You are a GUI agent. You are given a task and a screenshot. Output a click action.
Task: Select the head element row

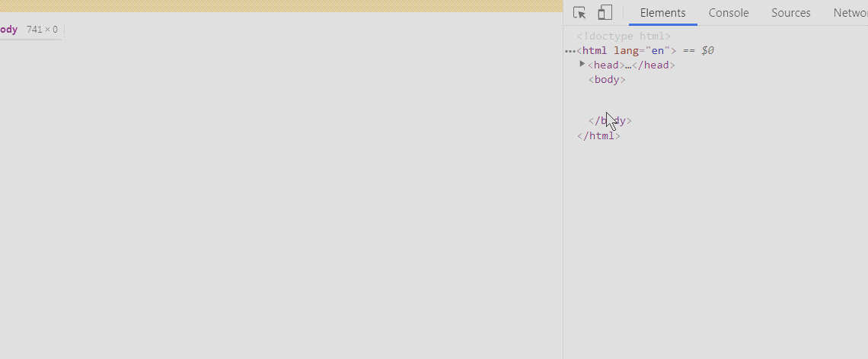click(632, 65)
